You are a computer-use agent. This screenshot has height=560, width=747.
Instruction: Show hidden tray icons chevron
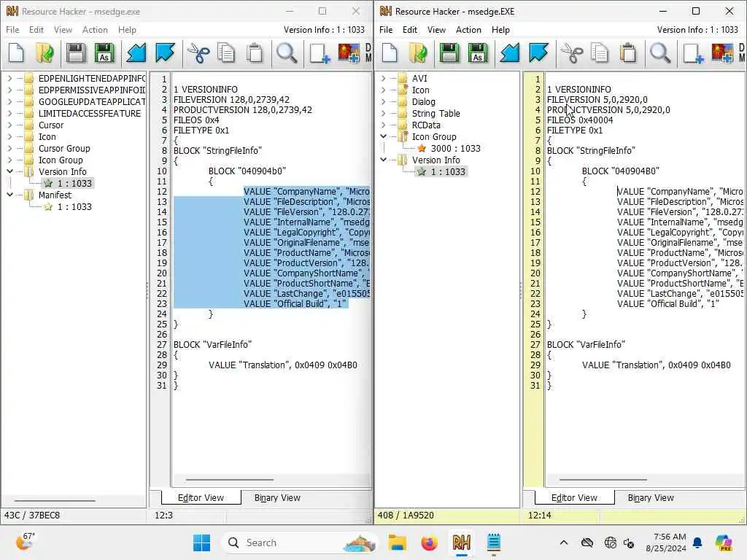point(564,542)
